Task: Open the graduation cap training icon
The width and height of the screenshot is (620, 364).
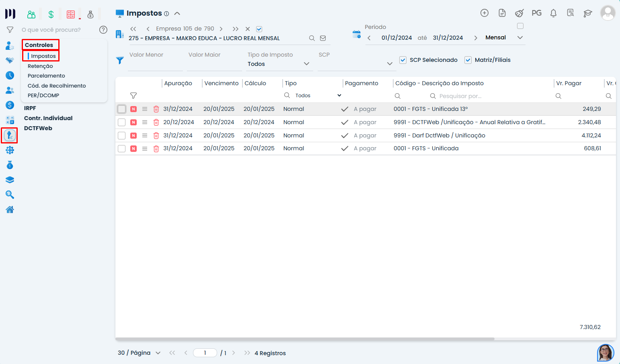Action: pyautogui.click(x=587, y=13)
